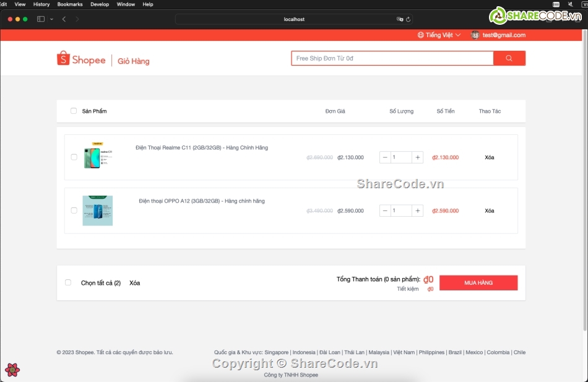The height and width of the screenshot is (382, 588).
Task: Open the Bookmarks menu
Action: [x=70, y=4]
